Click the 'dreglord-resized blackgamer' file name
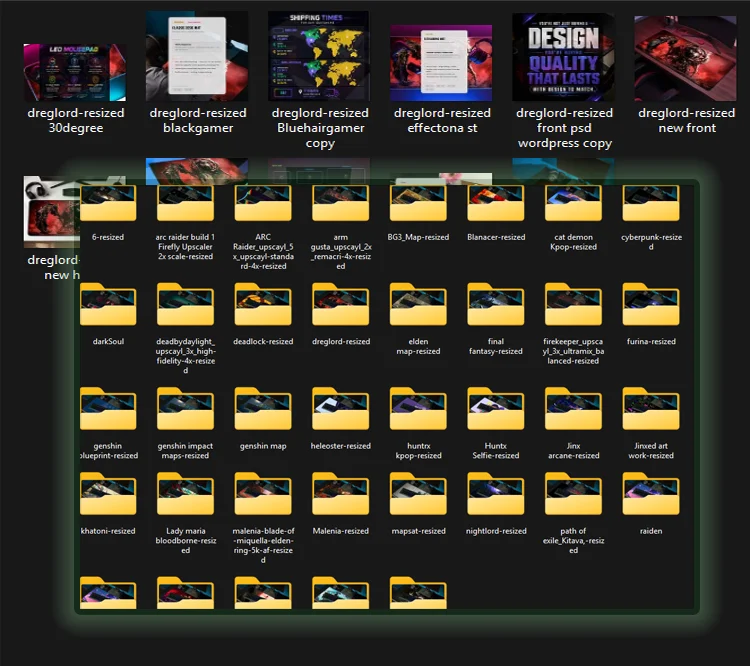750x666 pixels. [x=198, y=120]
